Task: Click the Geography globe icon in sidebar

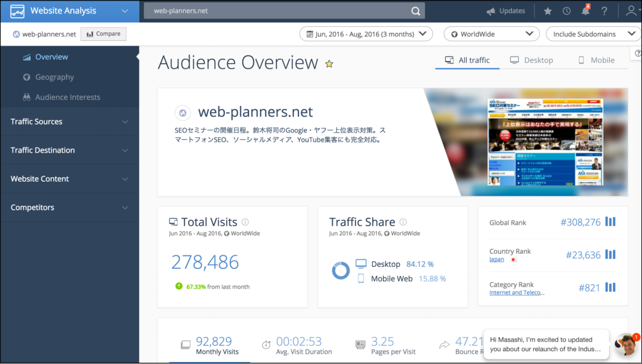Action: 27,77
